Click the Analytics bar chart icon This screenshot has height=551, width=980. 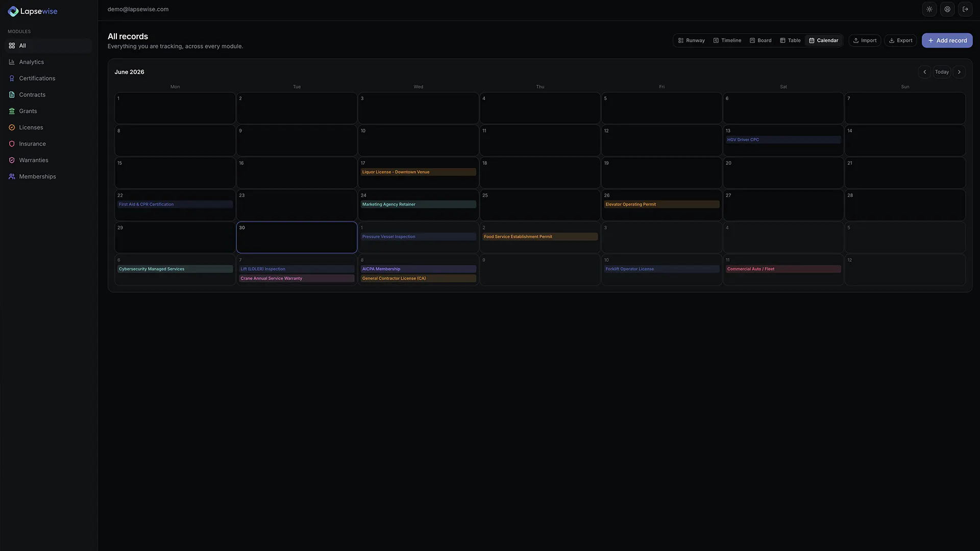(x=12, y=62)
